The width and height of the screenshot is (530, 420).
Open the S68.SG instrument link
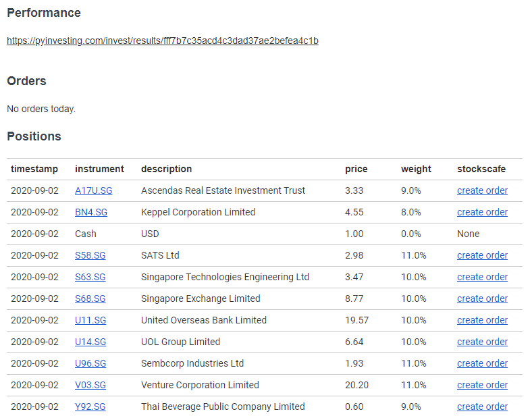click(x=90, y=299)
